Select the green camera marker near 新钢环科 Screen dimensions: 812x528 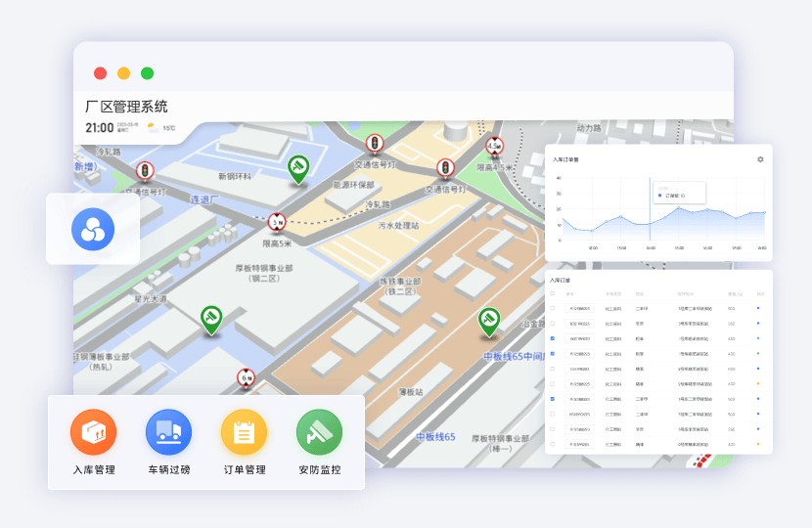(x=298, y=167)
